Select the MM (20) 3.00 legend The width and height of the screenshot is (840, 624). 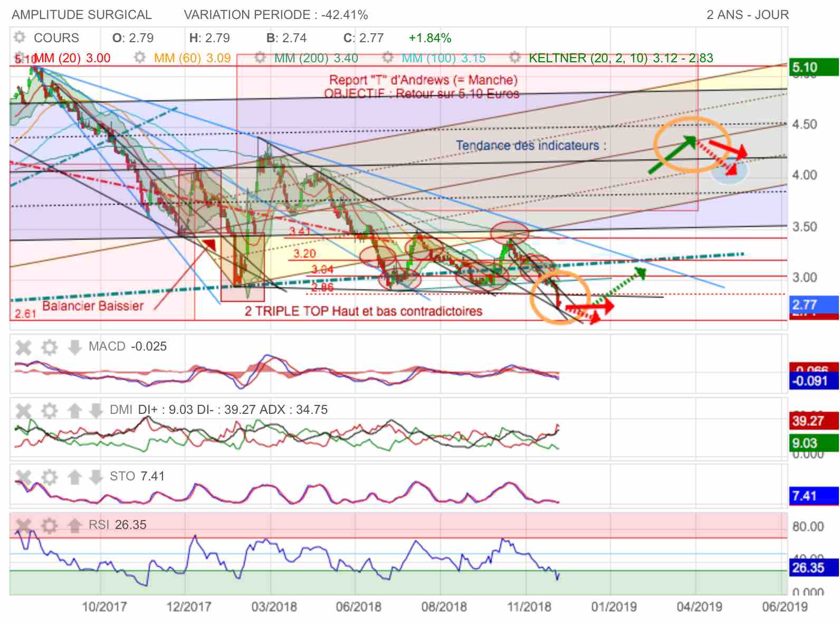coord(72,58)
